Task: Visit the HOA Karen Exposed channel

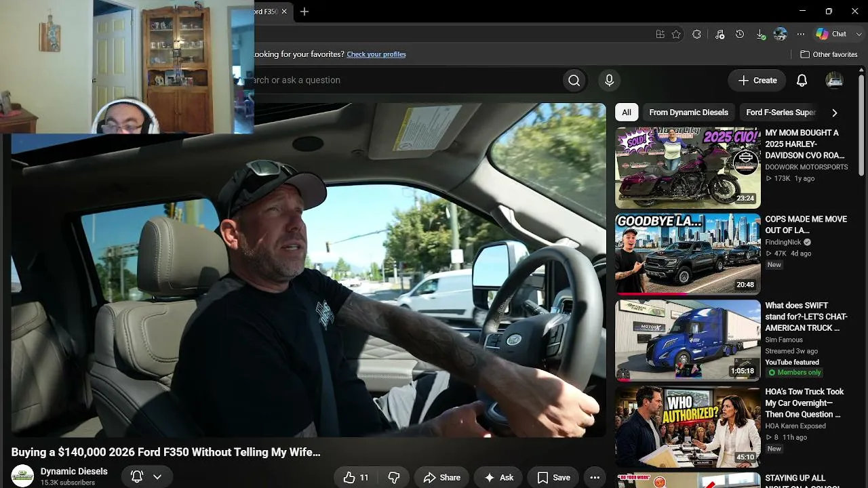Action: [795, 426]
